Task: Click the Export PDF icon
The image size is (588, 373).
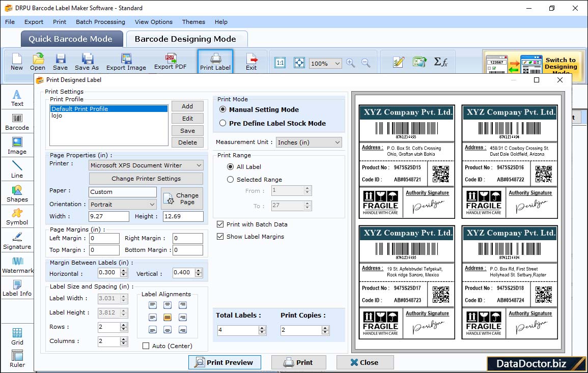Action: click(x=170, y=62)
